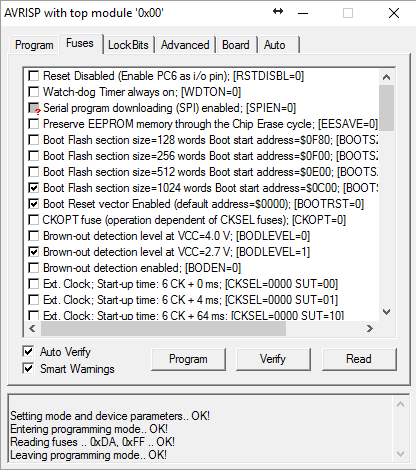416x472 pixels.
Task: Click 'Entering programming mode.. OK!' log line
Action: click(89, 429)
